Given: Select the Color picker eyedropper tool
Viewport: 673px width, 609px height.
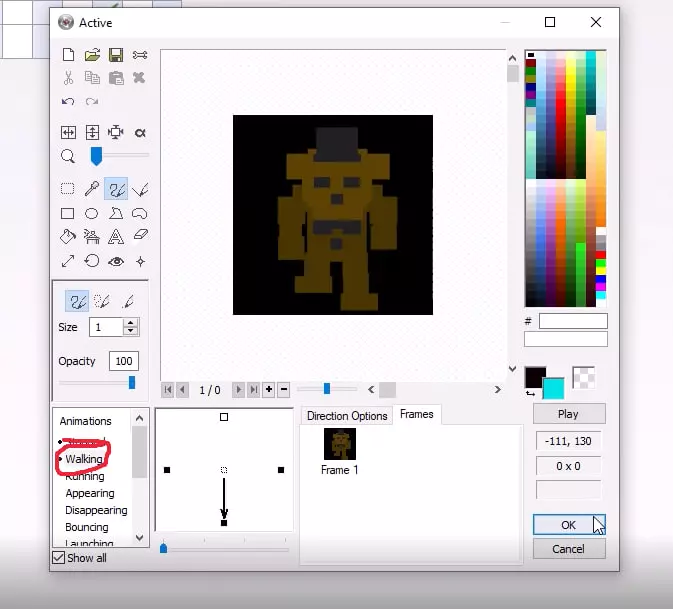Looking at the screenshot, I should 92,189.
